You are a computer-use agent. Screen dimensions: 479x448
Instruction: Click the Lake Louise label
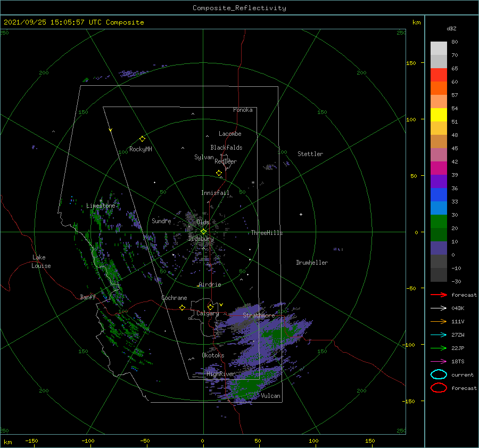41,262
